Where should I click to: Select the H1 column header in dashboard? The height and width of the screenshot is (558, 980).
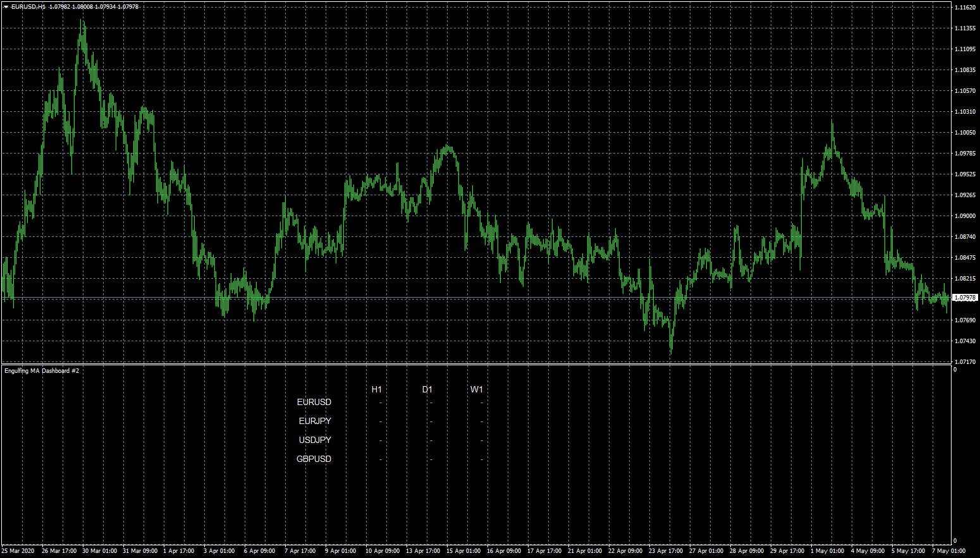377,389
